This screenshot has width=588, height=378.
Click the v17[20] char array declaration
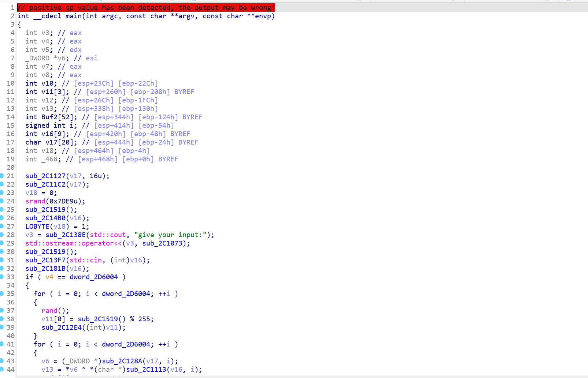[51, 142]
